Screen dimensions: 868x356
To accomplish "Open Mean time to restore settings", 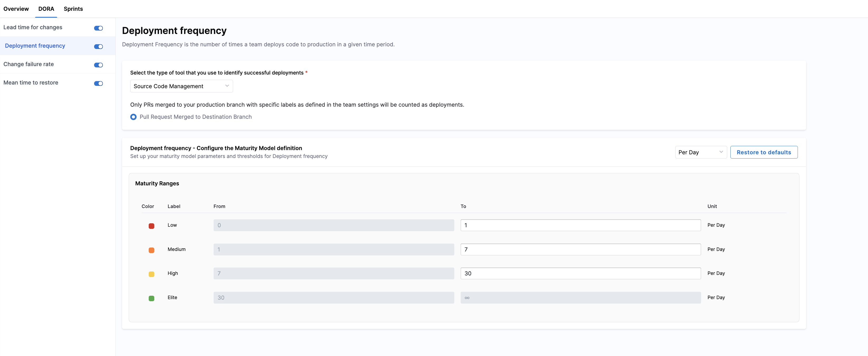I will (x=31, y=82).
